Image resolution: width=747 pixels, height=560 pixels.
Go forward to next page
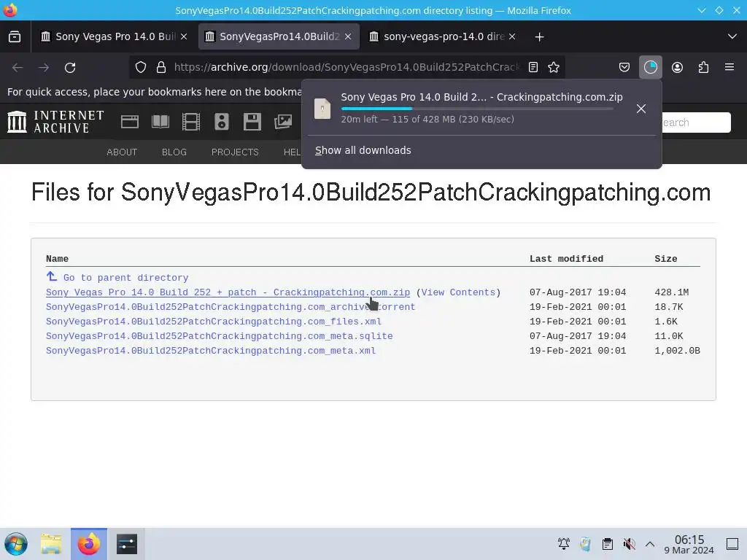coord(44,68)
